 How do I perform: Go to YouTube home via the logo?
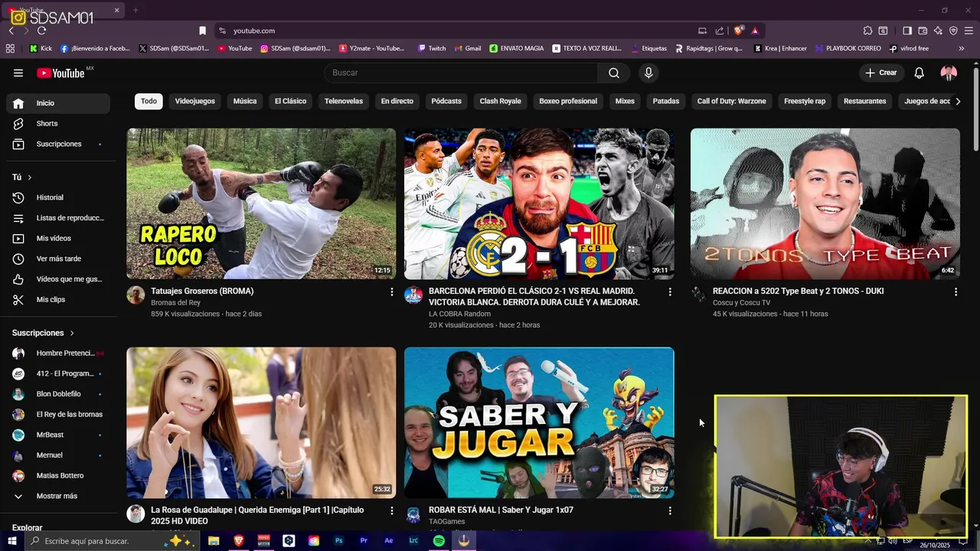coord(60,73)
